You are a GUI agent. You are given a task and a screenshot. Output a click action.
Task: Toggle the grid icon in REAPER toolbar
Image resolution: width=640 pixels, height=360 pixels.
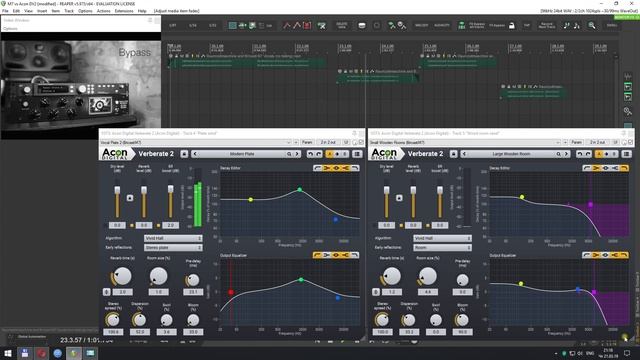tap(232, 25)
